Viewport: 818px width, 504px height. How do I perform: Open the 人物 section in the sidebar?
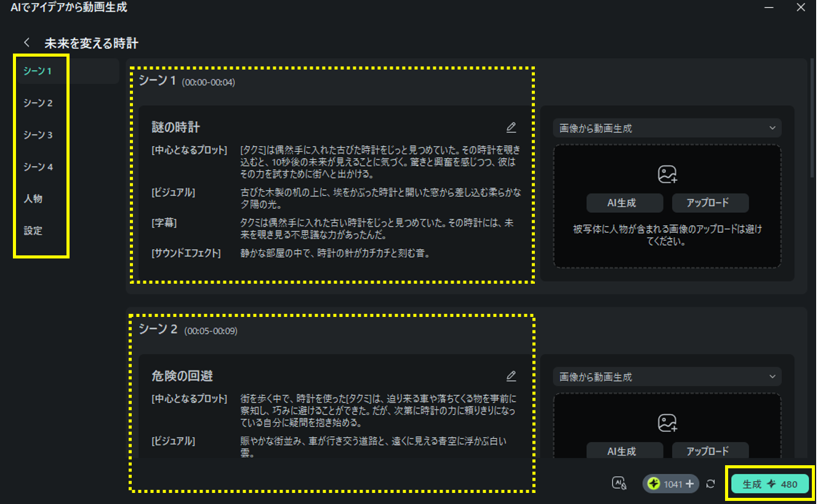[x=32, y=199]
